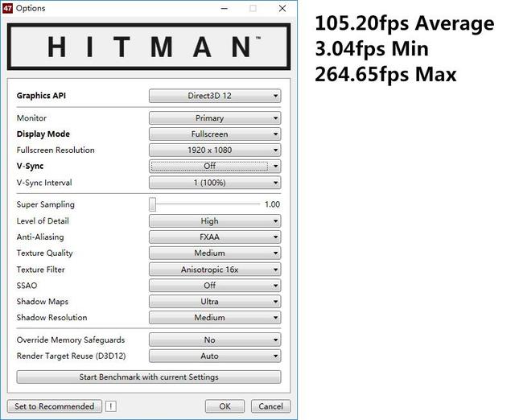Viewport: 515px width, 420px height.
Task: Click the V-Sync label text
Action: pyautogui.click(x=30, y=167)
